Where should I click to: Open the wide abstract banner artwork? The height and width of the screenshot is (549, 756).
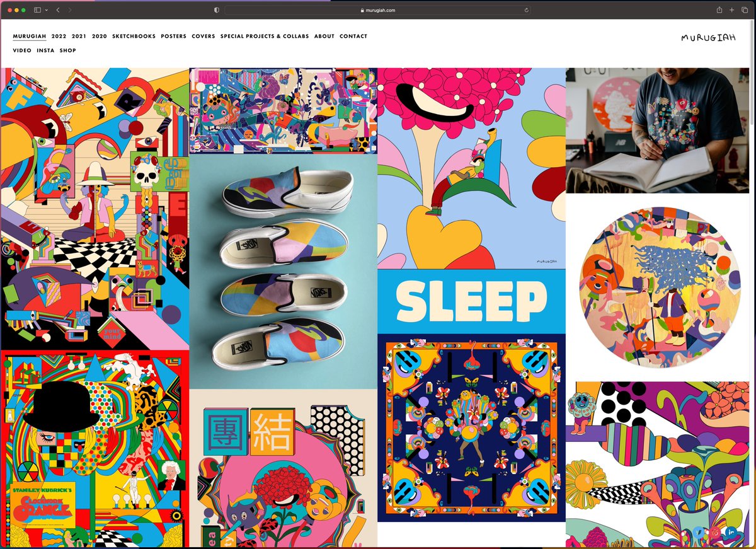[x=283, y=111]
